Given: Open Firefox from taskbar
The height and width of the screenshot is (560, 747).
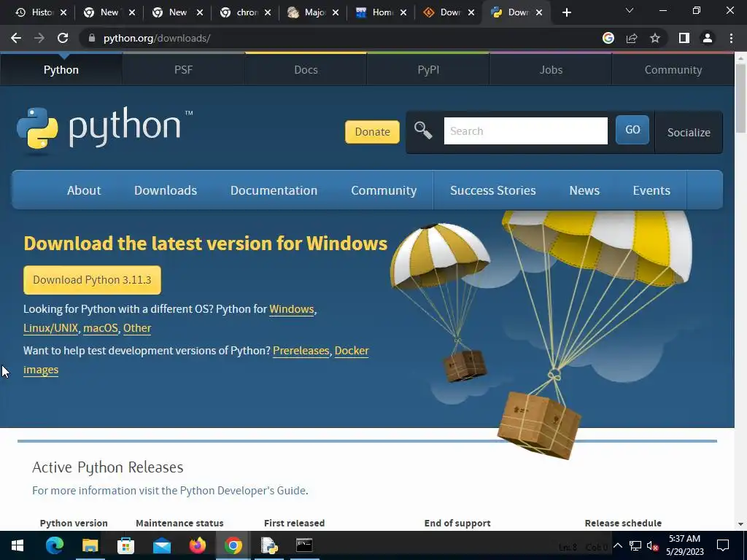Looking at the screenshot, I should tap(197, 545).
